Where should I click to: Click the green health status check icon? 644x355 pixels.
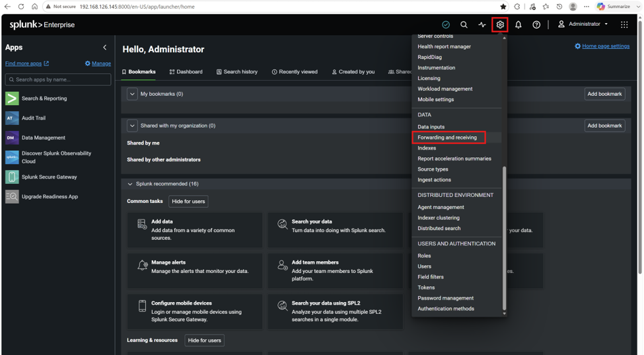[446, 24]
